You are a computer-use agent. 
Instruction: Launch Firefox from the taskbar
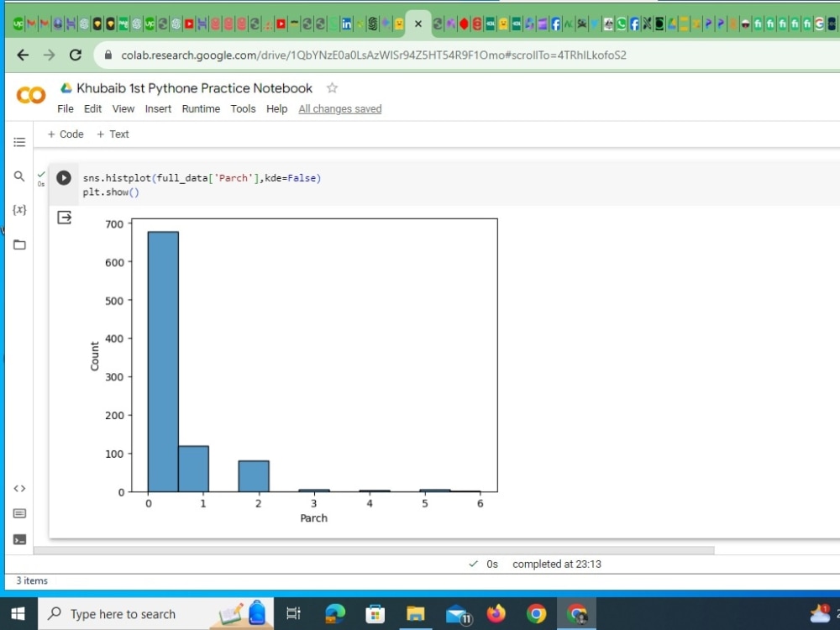tap(496, 613)
